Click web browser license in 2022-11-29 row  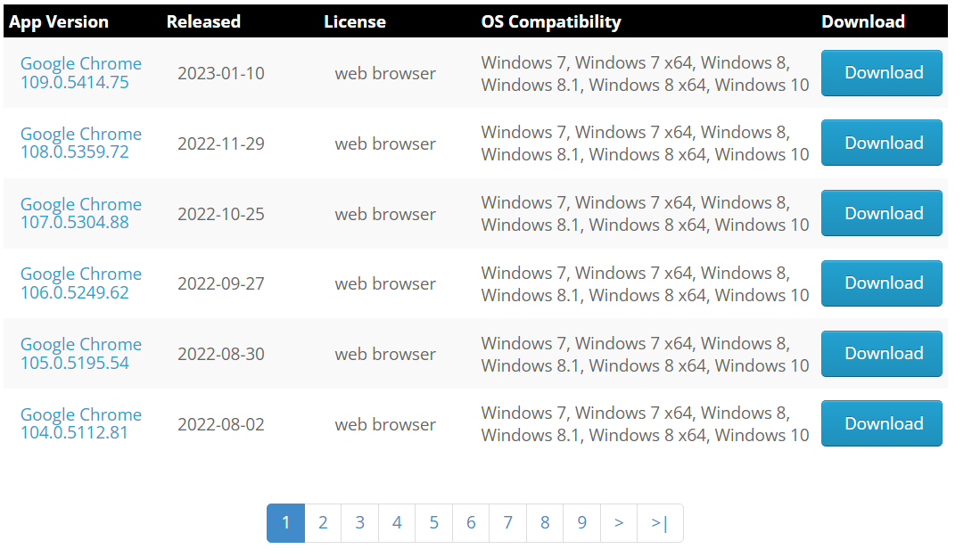pyautogui.click(x=385, y=143)
